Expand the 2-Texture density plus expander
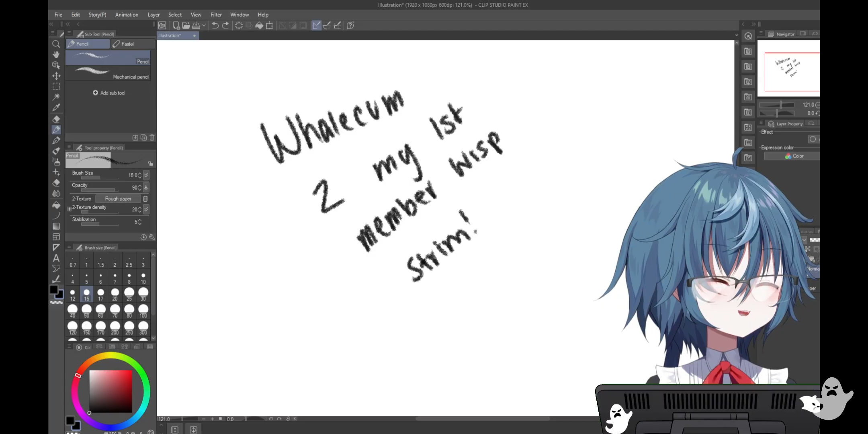The width and height of the screenshot is (868, 434). click(x=69, y=209)
